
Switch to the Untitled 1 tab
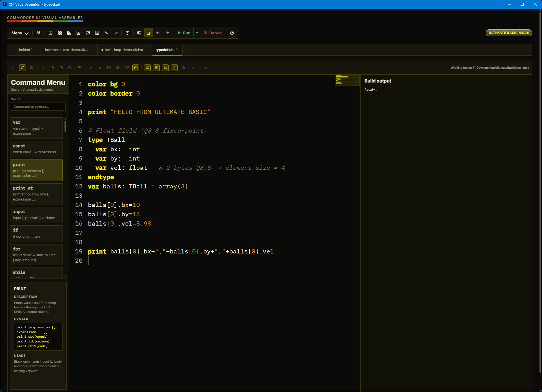point(25,50)
